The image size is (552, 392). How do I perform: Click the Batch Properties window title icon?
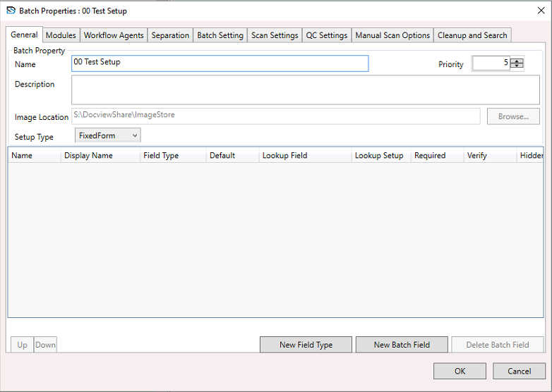(x=11, y=11)
